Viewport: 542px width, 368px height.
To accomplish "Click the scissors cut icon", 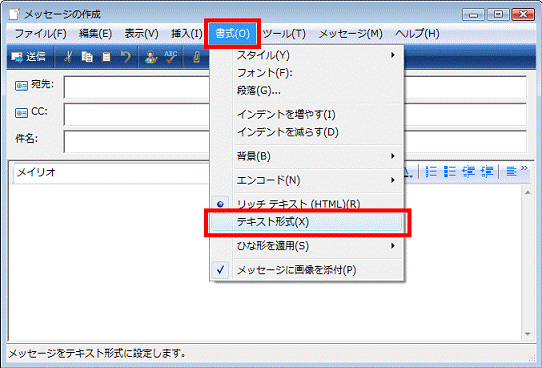I will point(68,56).
